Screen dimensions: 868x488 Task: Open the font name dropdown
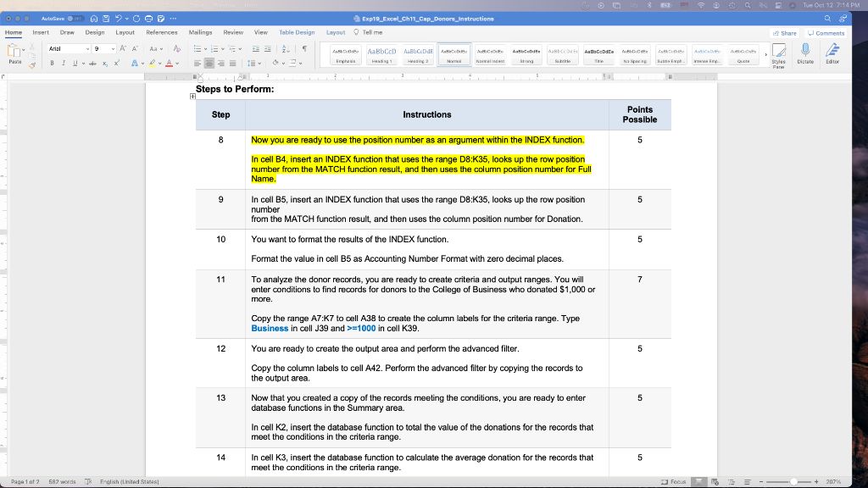coord(87,49)
